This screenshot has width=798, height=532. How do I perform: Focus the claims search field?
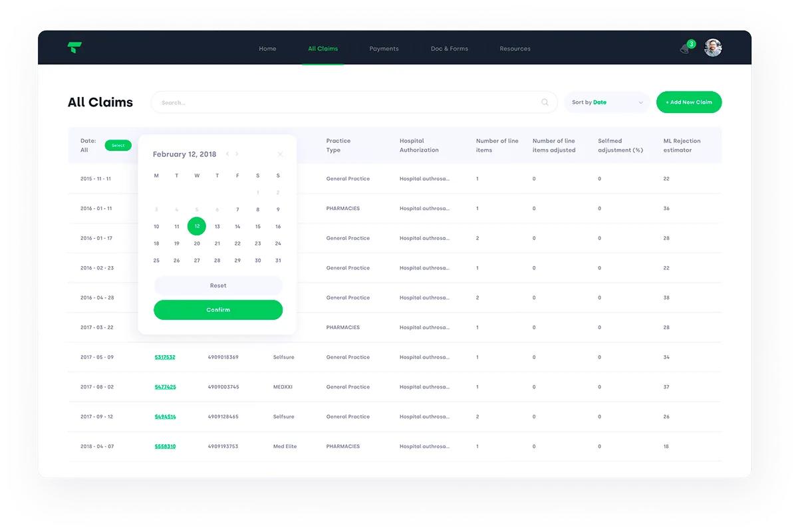pos(354,102)
